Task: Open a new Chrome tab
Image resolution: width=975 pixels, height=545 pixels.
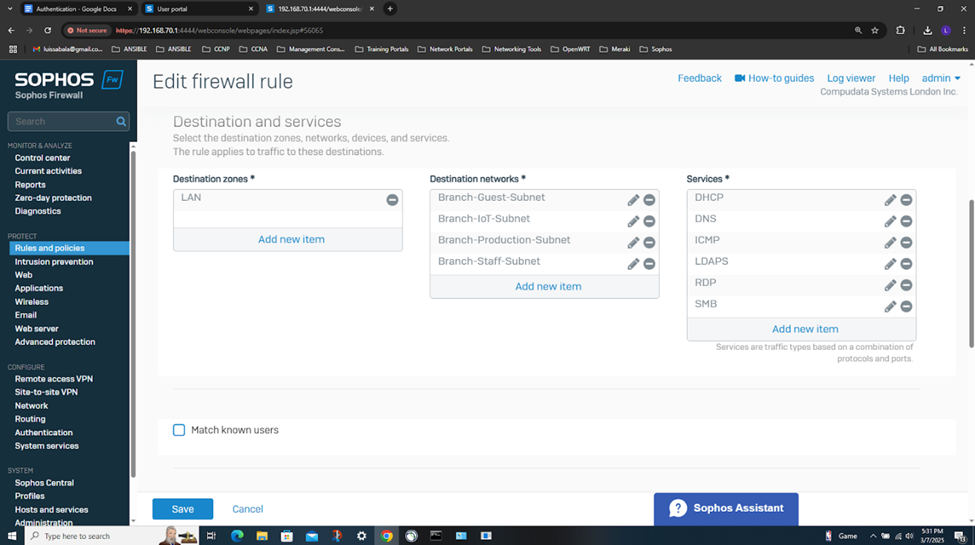Action: click(390, 9)
